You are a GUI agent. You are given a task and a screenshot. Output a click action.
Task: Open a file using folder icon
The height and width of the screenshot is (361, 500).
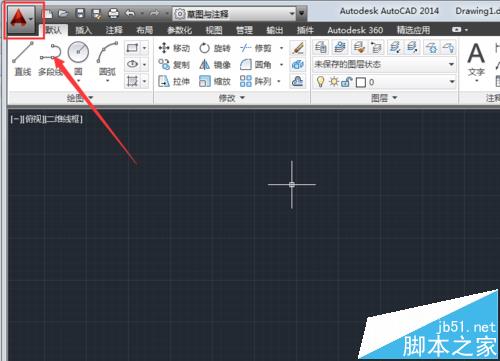point(63,14)
